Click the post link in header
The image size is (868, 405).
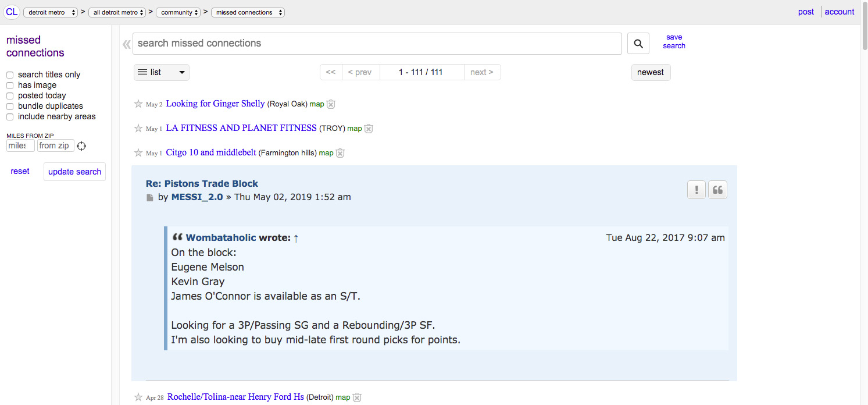[x=806, y=12]
